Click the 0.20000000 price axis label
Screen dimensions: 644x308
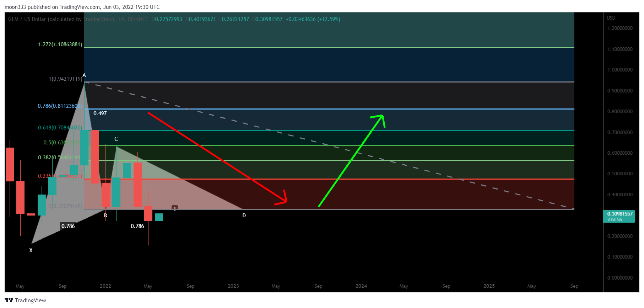coord(620,236)
